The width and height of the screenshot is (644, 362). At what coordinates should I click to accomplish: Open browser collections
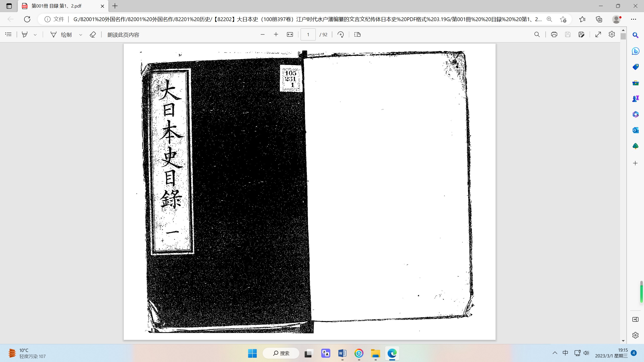click(599, 19)
